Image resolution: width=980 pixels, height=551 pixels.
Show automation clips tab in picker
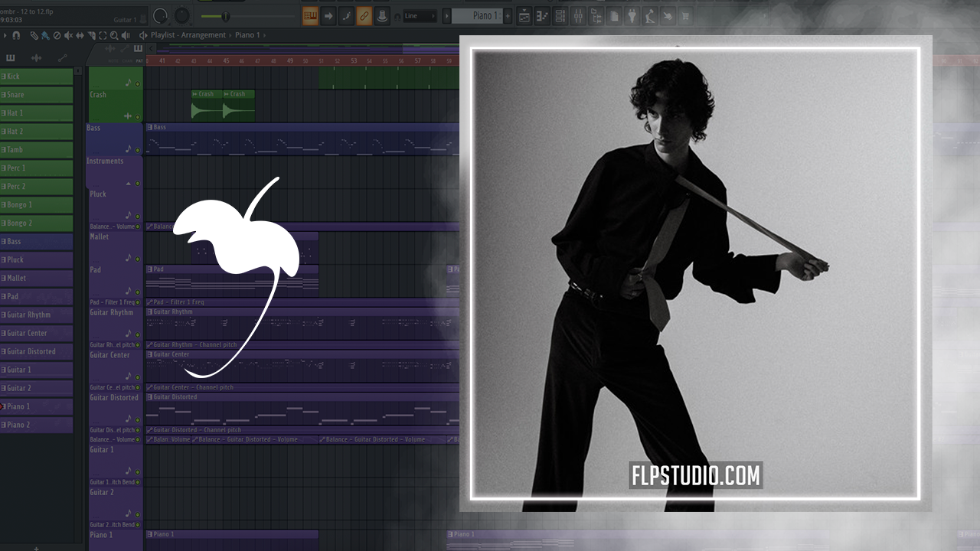coord(62,58)
